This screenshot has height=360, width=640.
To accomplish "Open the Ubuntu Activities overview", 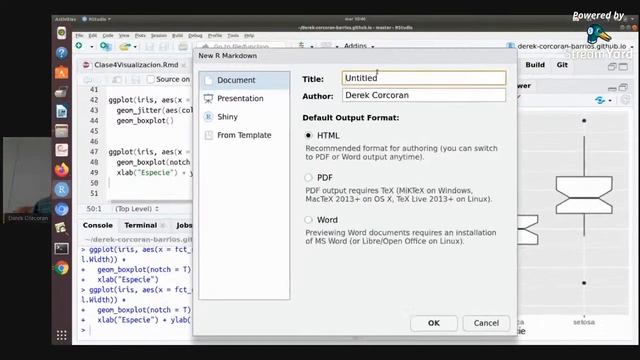I will [x=65, y=19].
